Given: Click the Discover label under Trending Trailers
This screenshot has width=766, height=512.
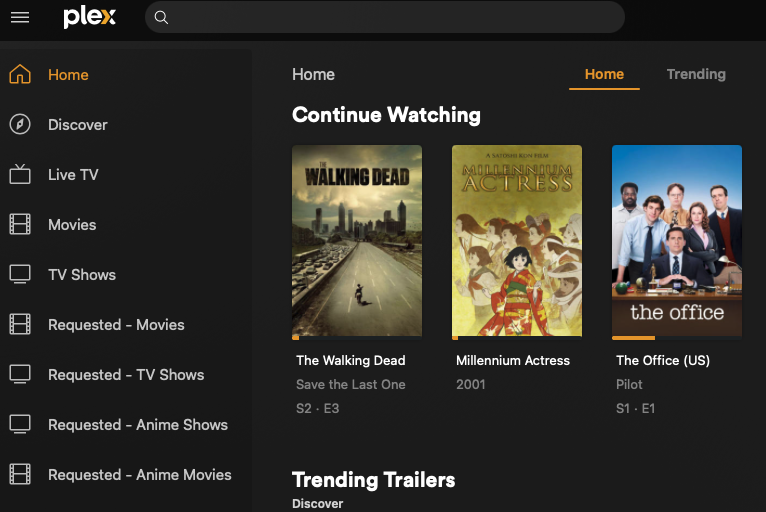Looking at the screenshot, I should [x=318, y=503].
